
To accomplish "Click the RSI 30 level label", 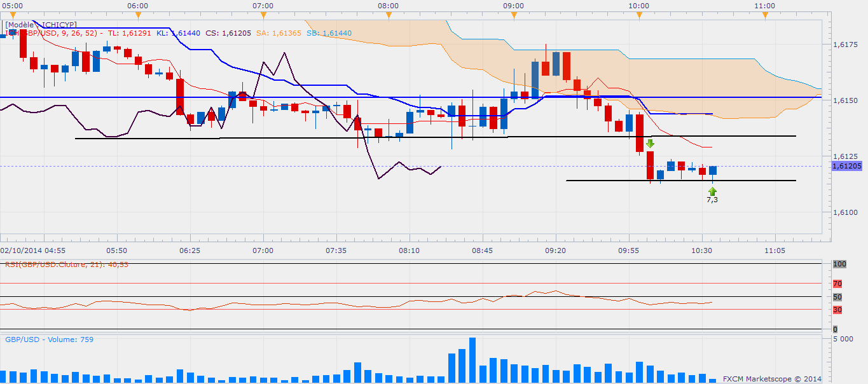I will pyautogui.click(x=837, y=310).
